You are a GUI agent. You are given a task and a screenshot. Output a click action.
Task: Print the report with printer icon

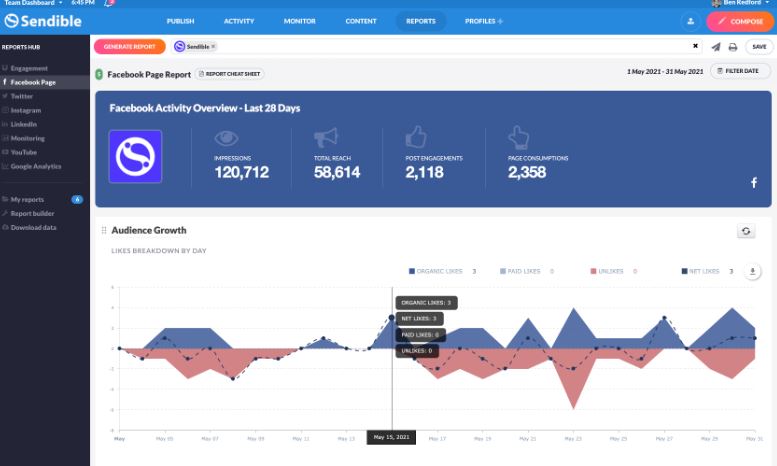click(733, 47)
